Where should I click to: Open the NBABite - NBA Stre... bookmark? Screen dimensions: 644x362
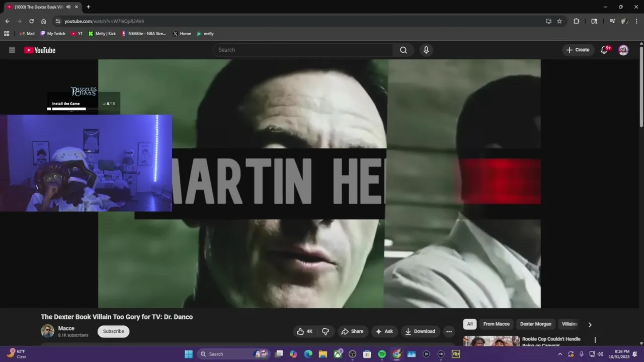tap(143, 34)
